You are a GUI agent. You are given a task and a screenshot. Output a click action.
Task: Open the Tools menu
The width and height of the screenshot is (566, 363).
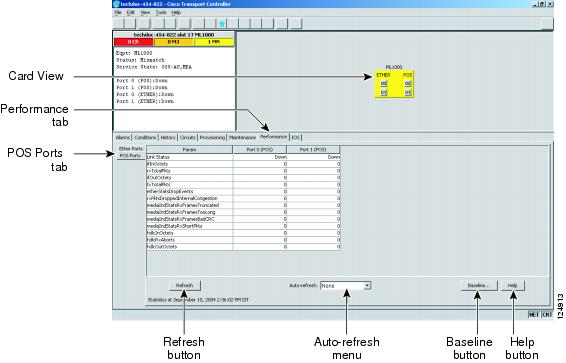[x=161, y=13]
